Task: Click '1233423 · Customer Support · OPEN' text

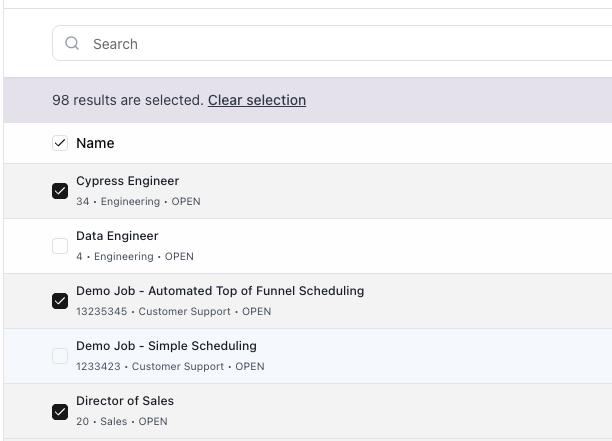Action: click(x=170, y=367)
